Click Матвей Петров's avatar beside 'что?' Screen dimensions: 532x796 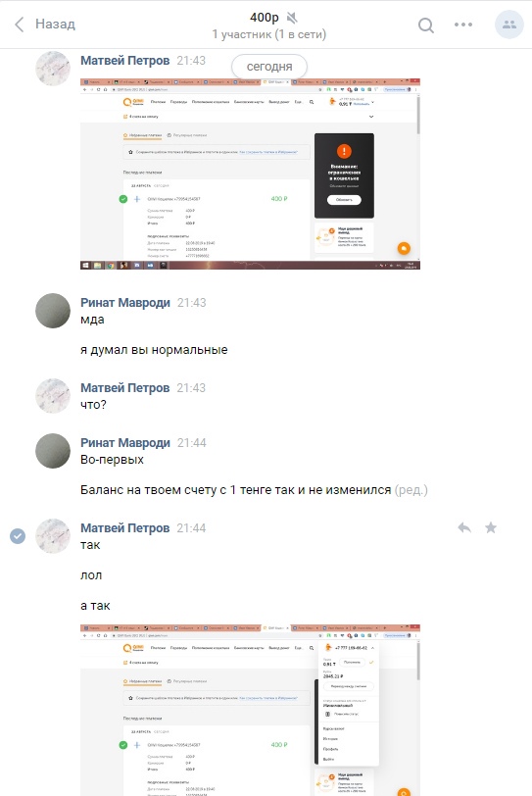[x=53, y=395]
